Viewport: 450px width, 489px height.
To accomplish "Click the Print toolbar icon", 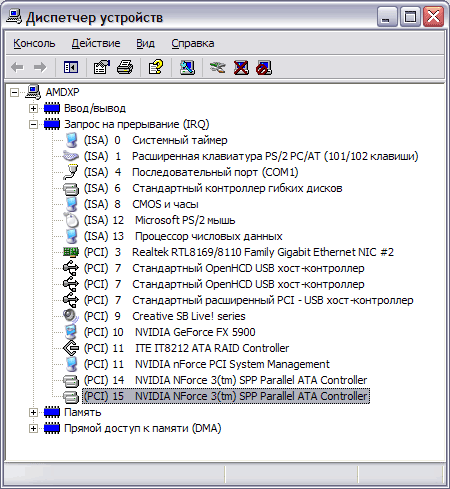I will (125, 67).
